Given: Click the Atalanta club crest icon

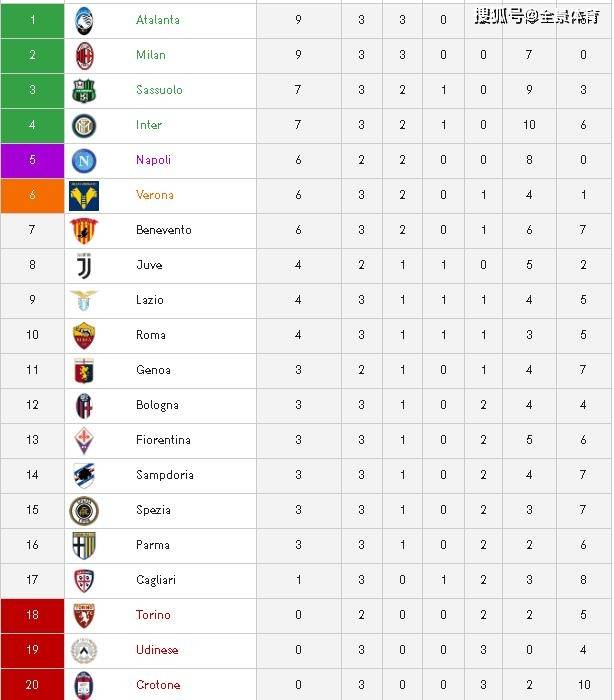Looking at the screenshot, I should (x=84, y=20).
